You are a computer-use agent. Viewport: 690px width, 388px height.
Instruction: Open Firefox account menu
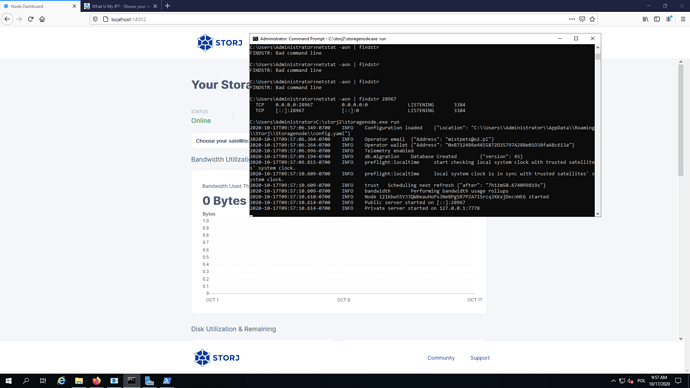[669, 19]
